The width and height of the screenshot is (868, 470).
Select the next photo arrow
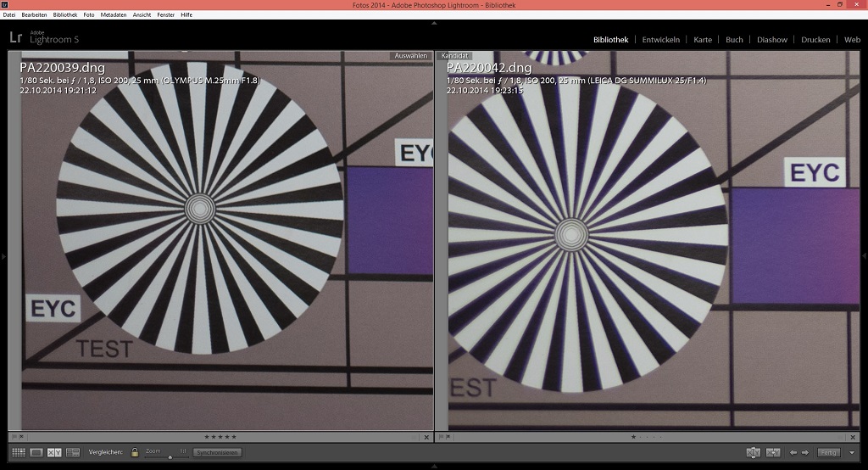805,453
